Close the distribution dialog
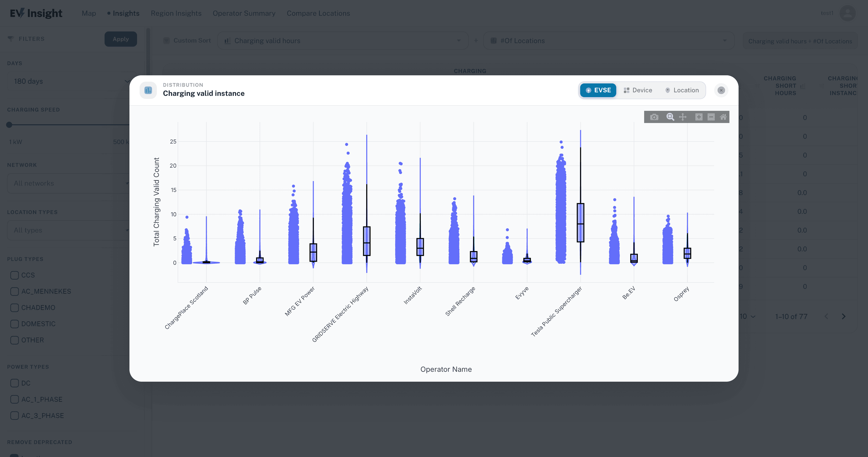Image resolution: width=868 pixels, height=457 pixels. pyautogui.click(x=721, y=90)
